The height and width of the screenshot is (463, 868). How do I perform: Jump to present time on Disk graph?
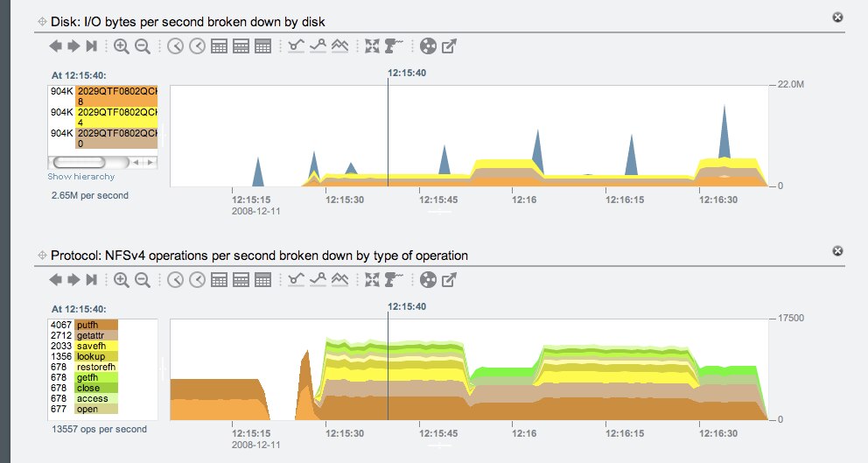point(91,46)
